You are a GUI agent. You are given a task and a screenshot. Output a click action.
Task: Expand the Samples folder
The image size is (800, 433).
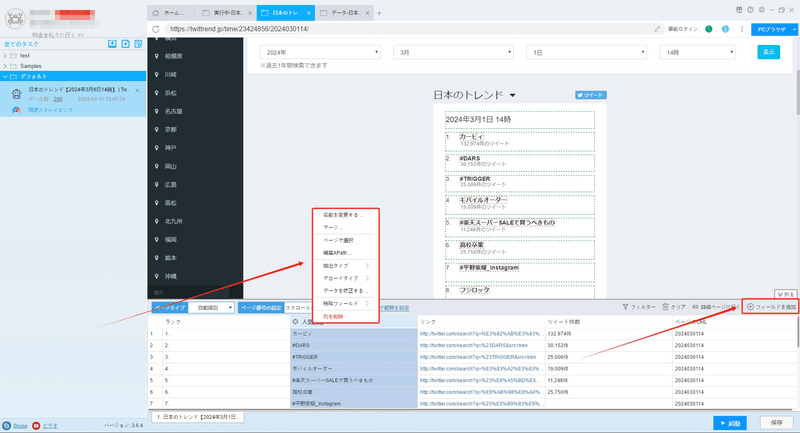[6, 66]
